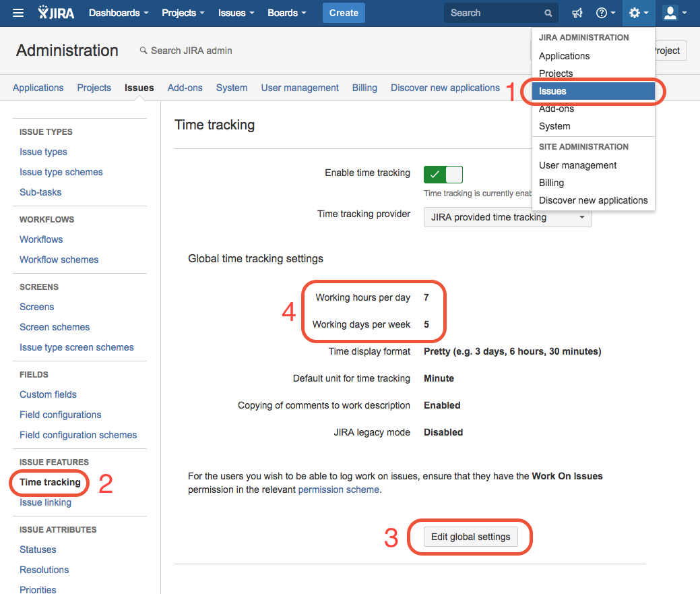Click Edit global settings button
Screen dimensions: 700x594
click(x=470, y=537)
